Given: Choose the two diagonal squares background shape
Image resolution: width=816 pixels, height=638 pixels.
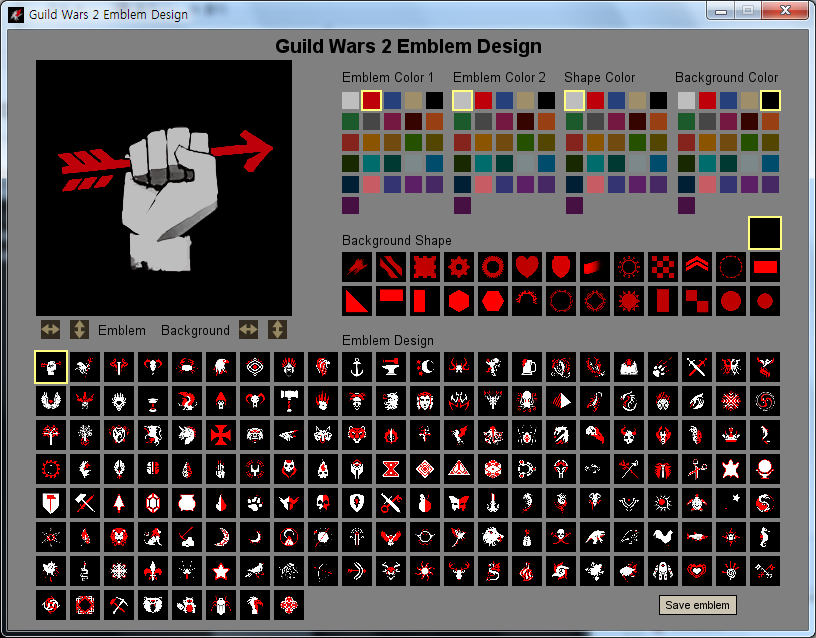Looking at the screenshot, I should coord(697,301).
